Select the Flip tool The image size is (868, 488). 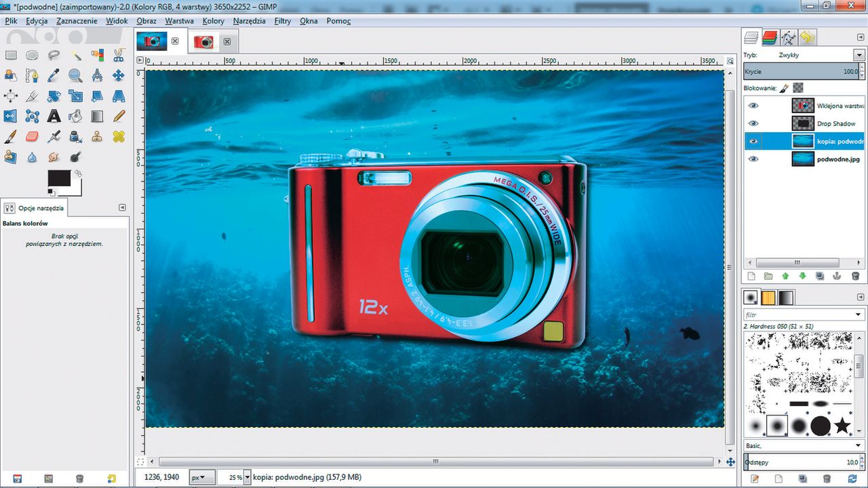point(11,116)
